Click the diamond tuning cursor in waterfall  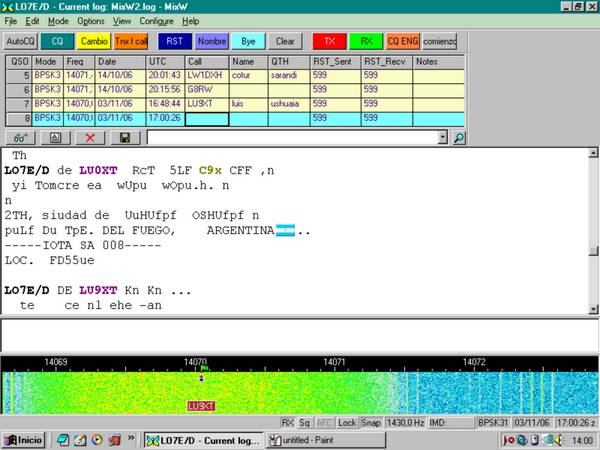(x=202, y=378)
